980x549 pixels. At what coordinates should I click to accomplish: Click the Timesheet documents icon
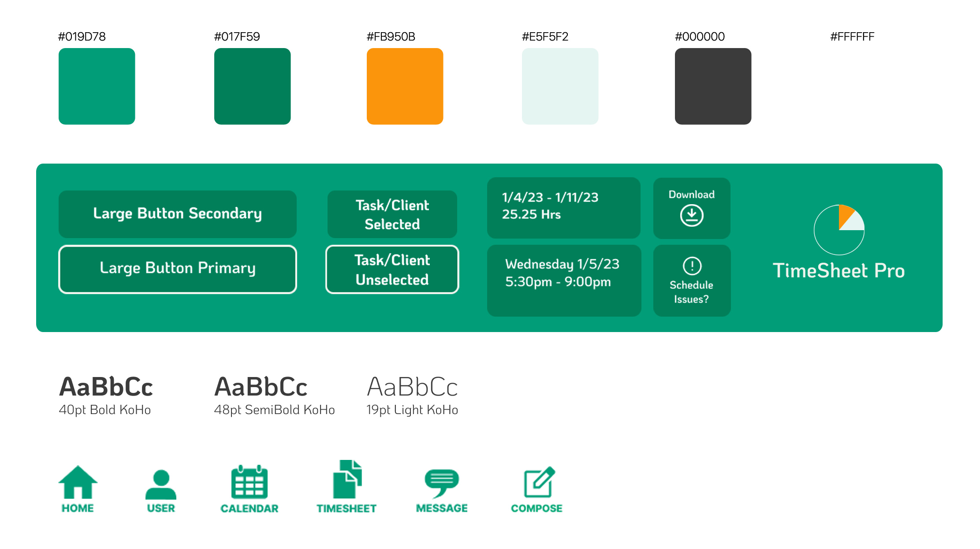(x=347, y=479)
